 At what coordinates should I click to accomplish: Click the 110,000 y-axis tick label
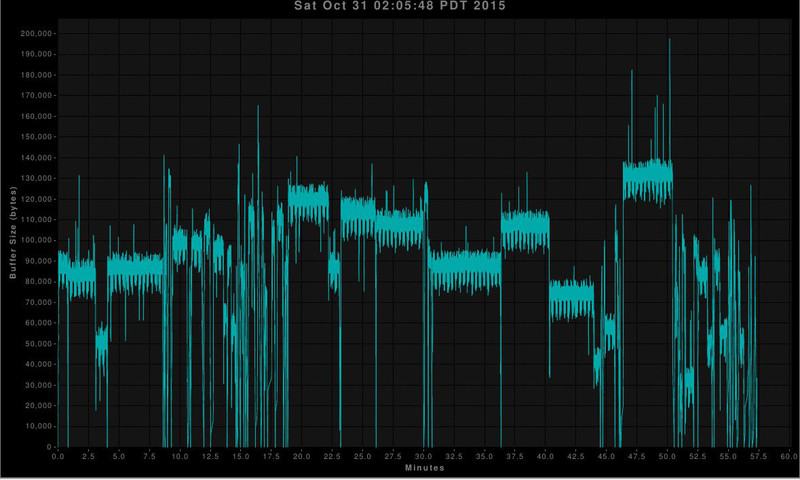(x=36, y=219)
